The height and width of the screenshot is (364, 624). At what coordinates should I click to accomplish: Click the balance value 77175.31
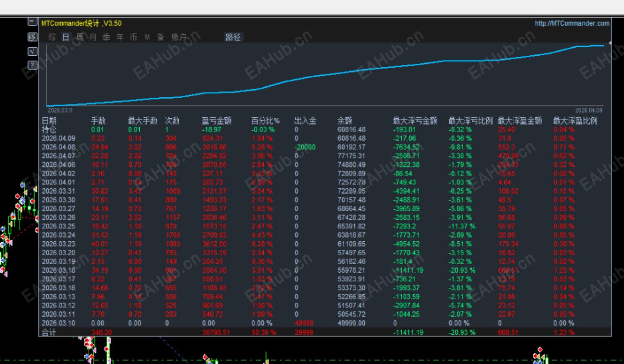[351, 156]
